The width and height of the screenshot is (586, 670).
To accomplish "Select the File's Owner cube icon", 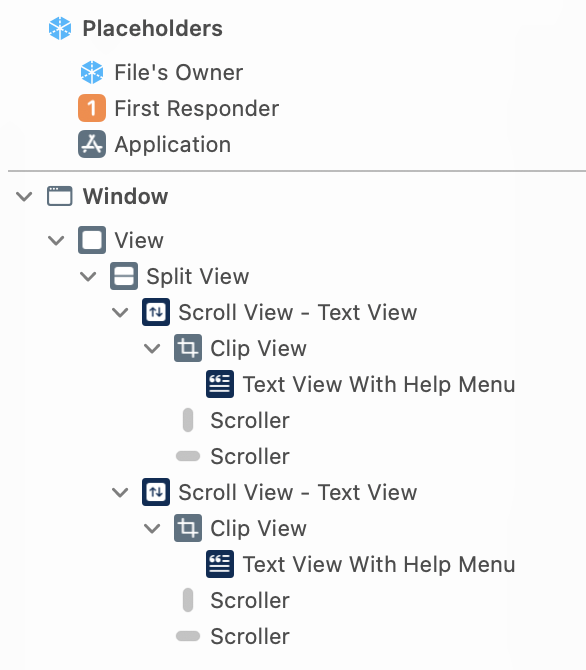I will click(92, 72).
